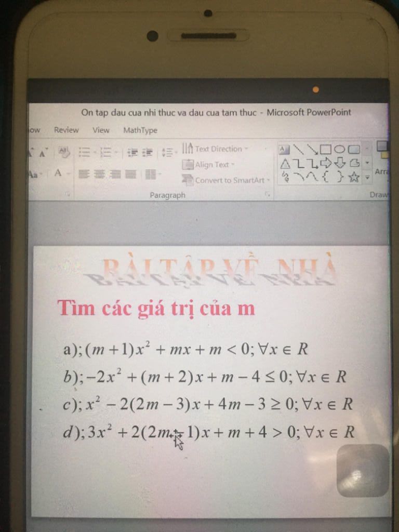399x532 pixels.
Task: Select the Isosceles Triangle shape
Action: pyautogui.click(x=285, y=164)
